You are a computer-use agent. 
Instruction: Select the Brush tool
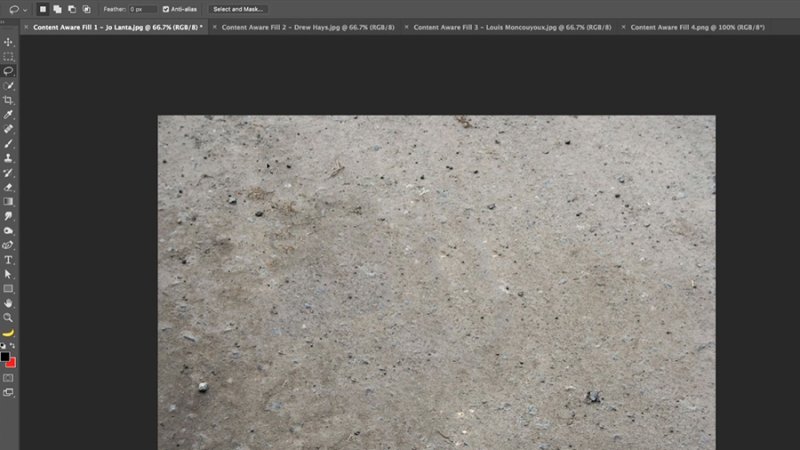[8, 143]
